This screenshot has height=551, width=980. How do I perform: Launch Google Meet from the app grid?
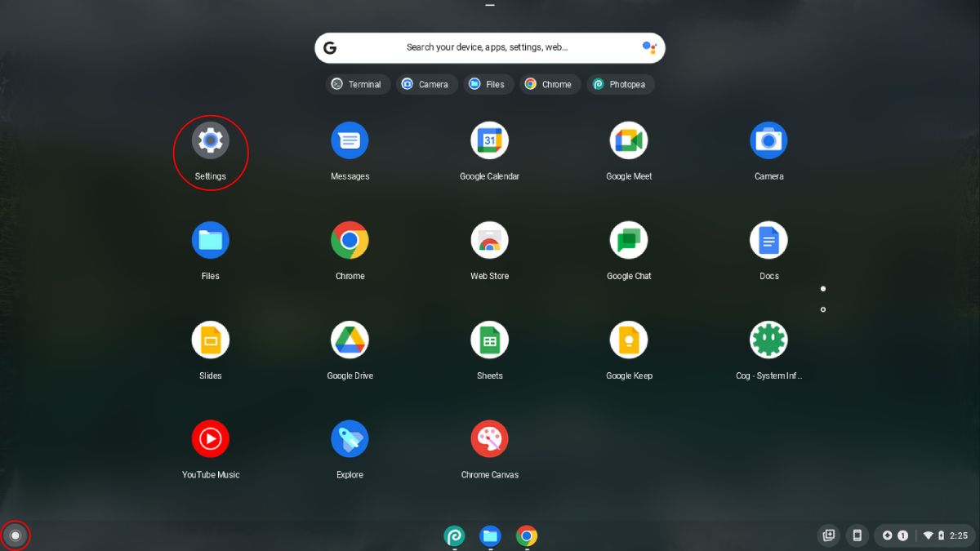629,140
